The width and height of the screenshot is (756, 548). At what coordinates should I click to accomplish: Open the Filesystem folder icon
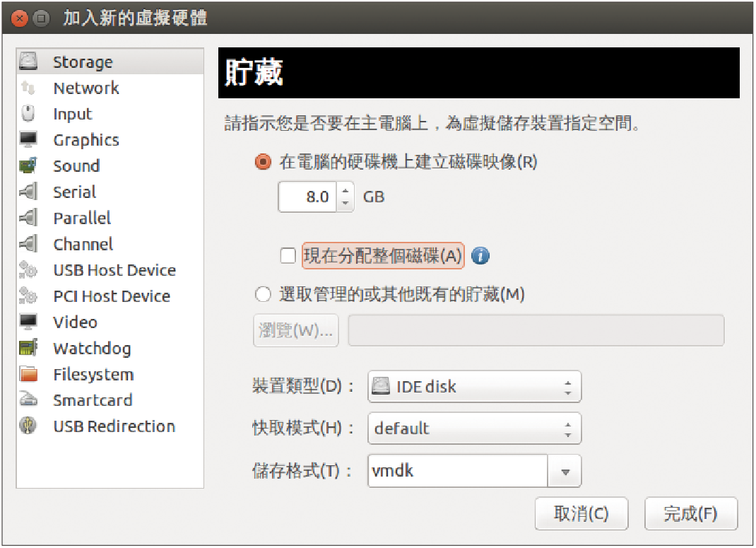pos(28,374)
